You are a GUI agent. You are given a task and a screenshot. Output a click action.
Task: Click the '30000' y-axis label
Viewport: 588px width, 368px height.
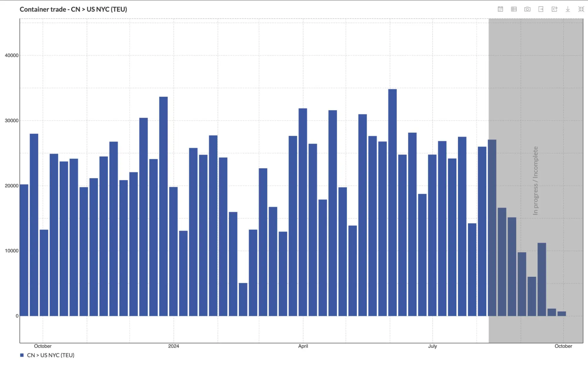tap(12, 120)
